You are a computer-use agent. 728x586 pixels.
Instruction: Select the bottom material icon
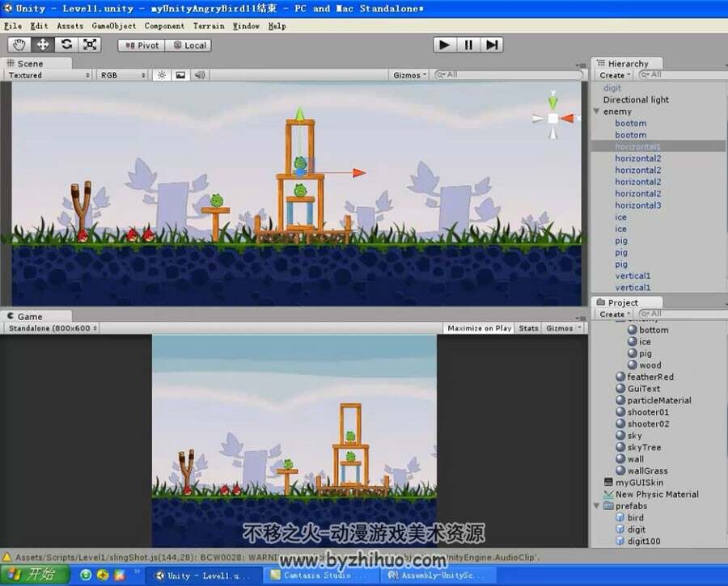(x=632, y=330)
